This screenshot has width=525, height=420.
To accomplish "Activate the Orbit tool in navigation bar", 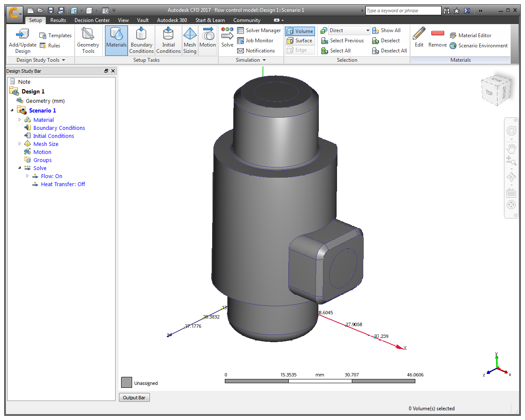I will point(511,177).
